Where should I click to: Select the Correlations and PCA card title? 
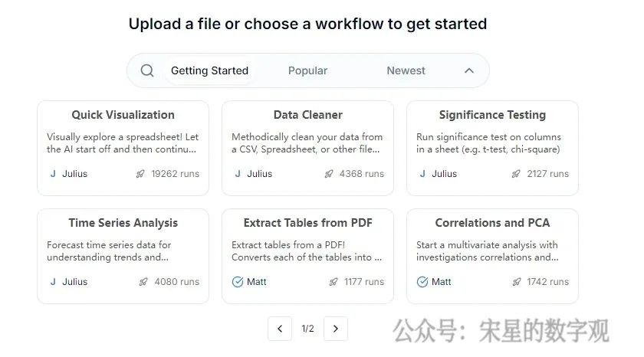pyautogui.click(x=492, y=223)
